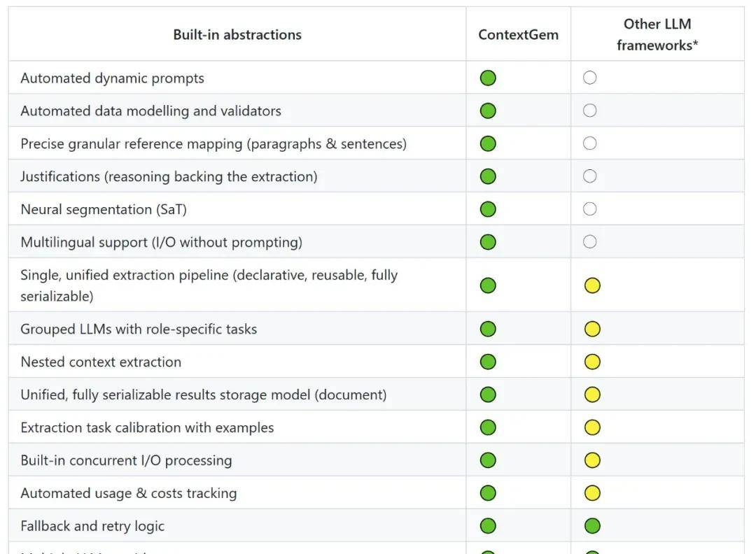Click the Fallback and retry logic text
This screenshot has height=554, width=756.
click(x=92, y=526)
